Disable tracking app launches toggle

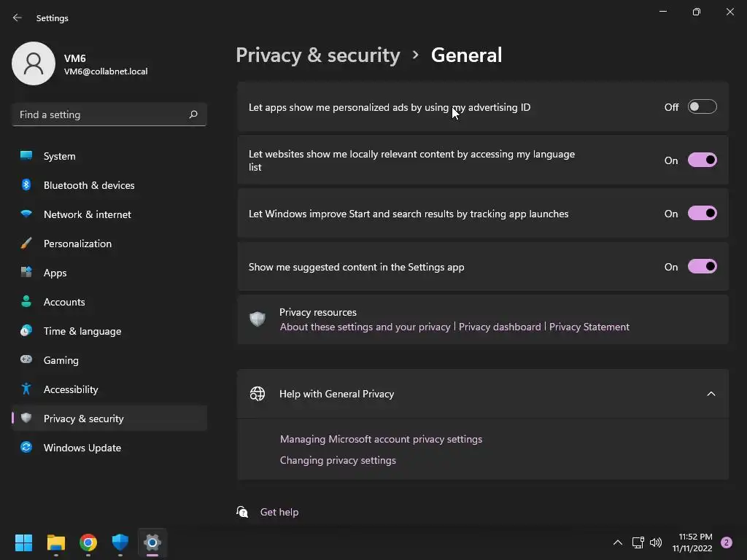coord(702,214)
